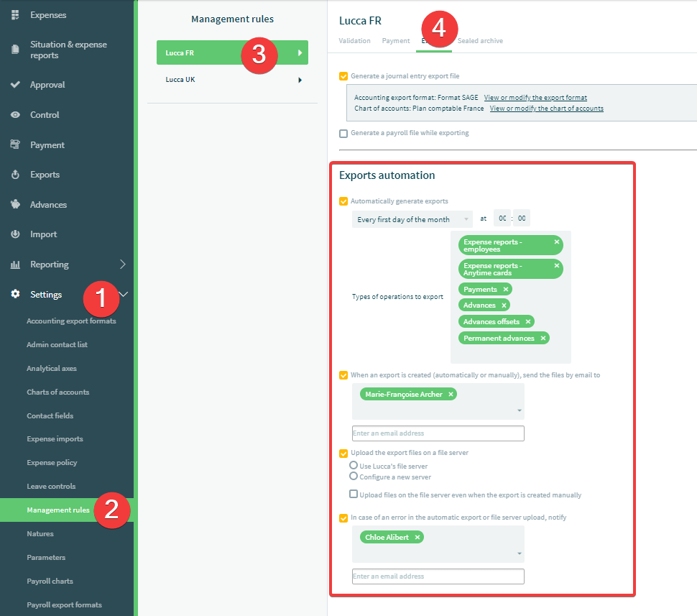Enable upload files even when export created manually

(x=354, y=494)
